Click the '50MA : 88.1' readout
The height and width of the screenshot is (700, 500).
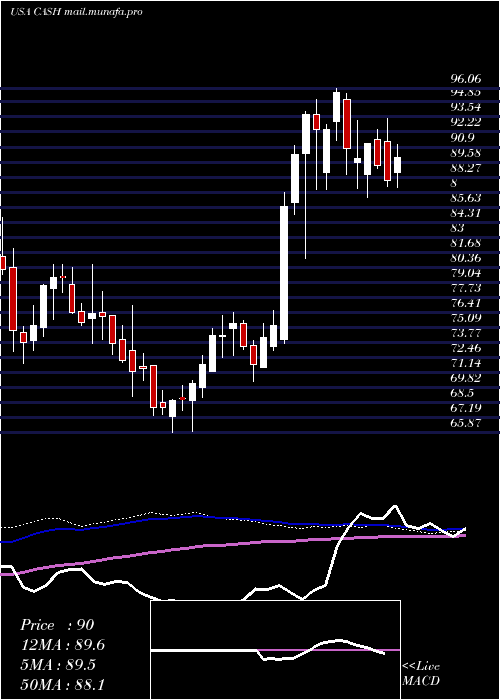(62, 684)
